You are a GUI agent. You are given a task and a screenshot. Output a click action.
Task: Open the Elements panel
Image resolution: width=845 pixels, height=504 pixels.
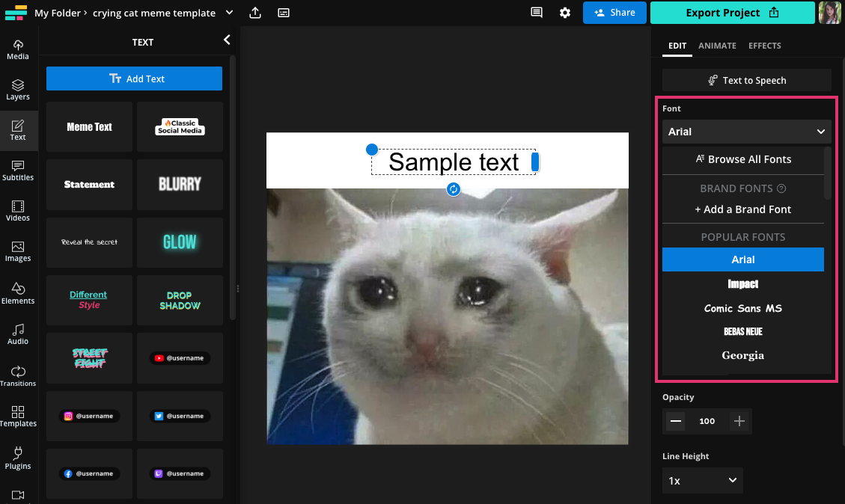(17, 294)
